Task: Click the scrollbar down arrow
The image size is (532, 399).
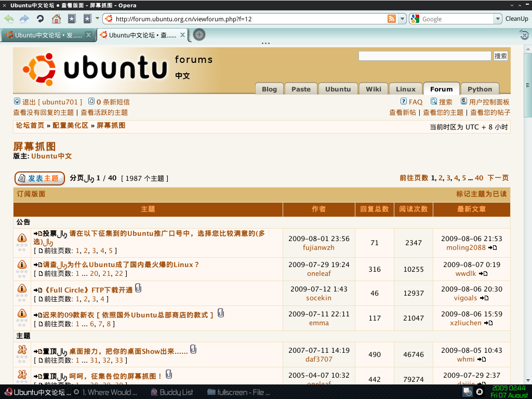Action: point(528,380)
